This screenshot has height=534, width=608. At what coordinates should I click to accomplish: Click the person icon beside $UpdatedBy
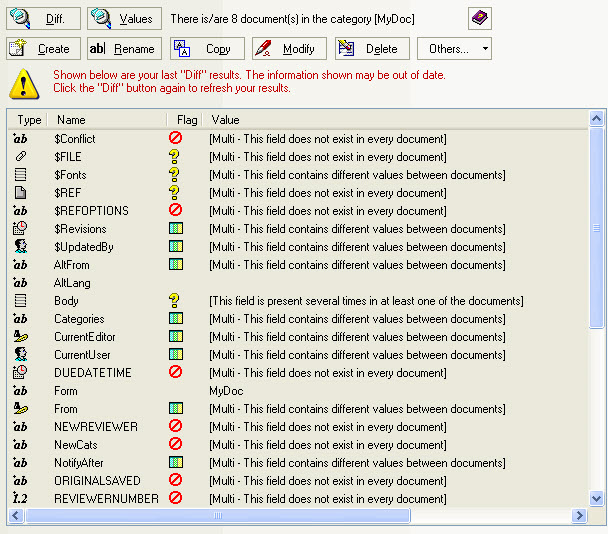click(20, 247)
